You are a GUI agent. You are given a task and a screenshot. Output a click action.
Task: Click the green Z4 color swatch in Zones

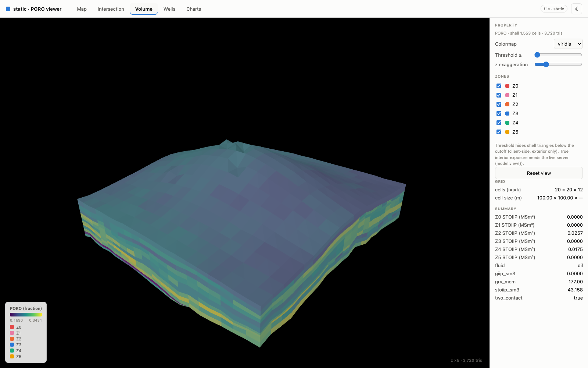[507, 123]
